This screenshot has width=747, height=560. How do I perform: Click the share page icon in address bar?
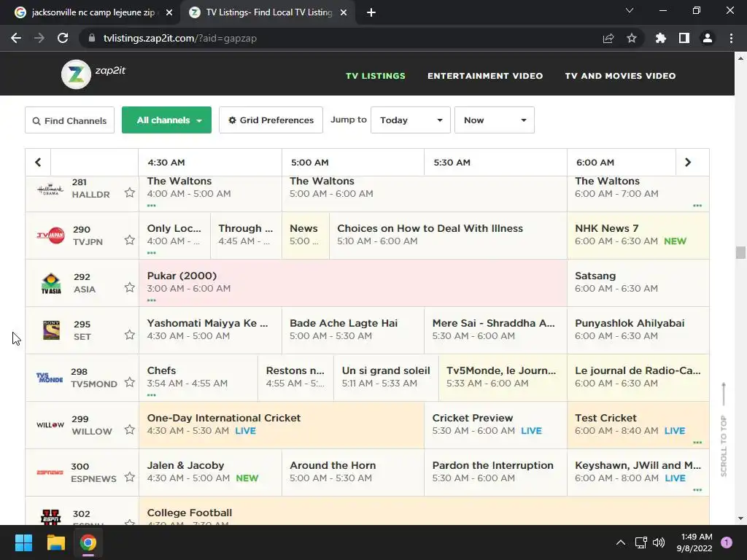pyautogui.click(x=608, y=38)
